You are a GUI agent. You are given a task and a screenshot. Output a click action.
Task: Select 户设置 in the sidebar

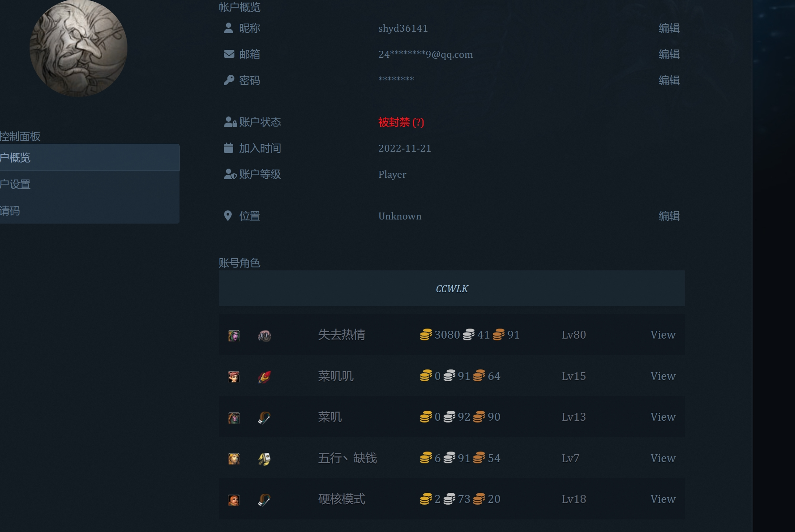[15, 184]
